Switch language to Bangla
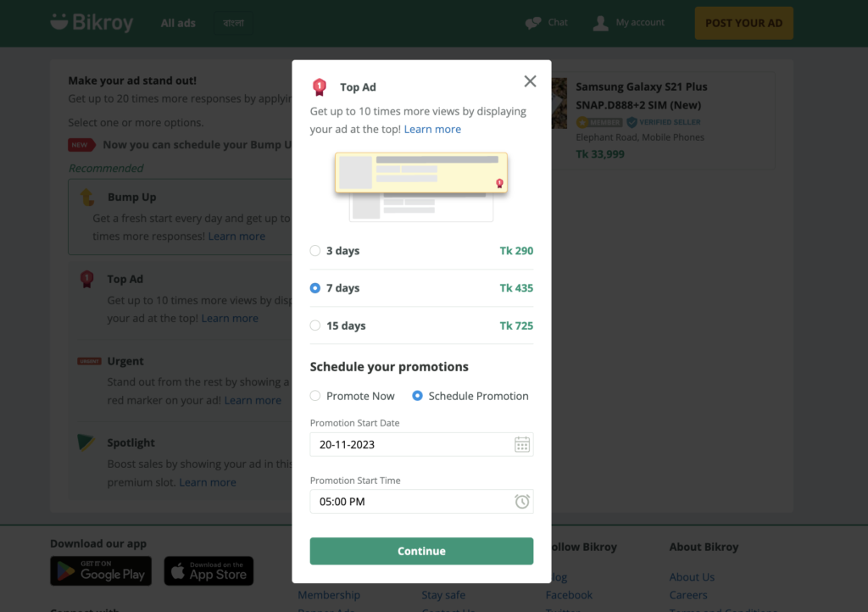This screenshot has width=868, height=612. point(233,23)
